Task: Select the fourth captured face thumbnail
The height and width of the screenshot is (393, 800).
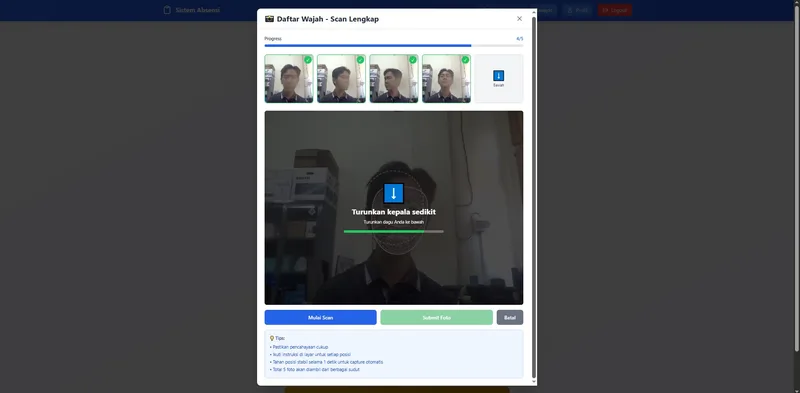Action: point(446,79)
